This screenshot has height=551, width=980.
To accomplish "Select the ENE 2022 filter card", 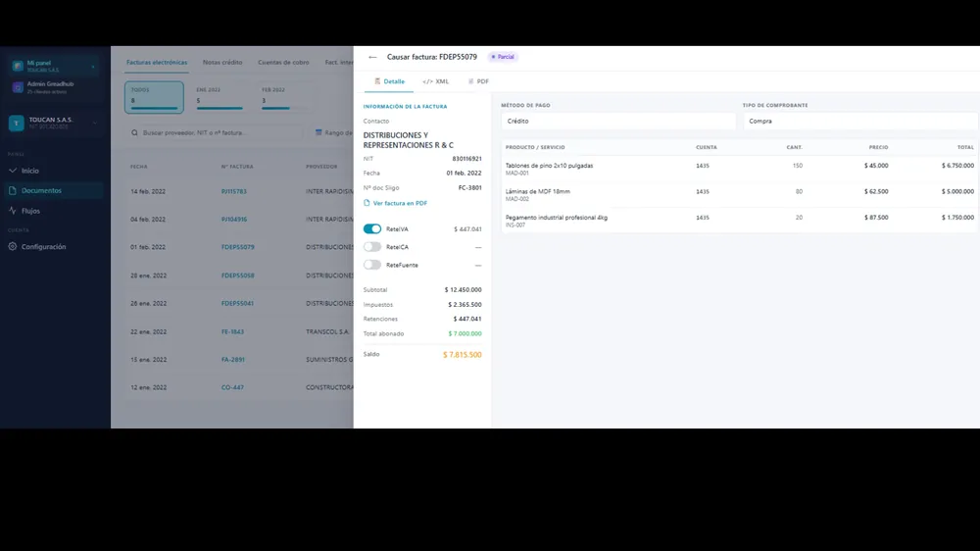I will (x=220, y=98).
